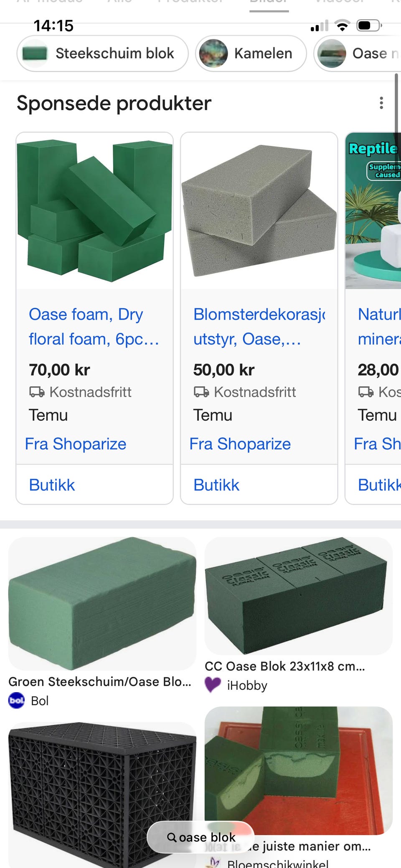401x868 pixels.
Task: Select the Kamelen filter chip
Action: [x=251, y=53]
